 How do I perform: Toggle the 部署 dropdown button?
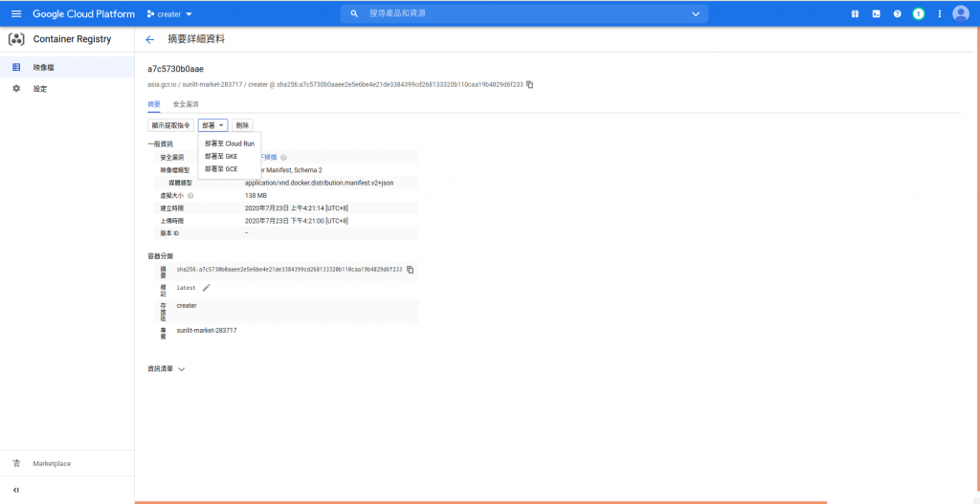213,125
